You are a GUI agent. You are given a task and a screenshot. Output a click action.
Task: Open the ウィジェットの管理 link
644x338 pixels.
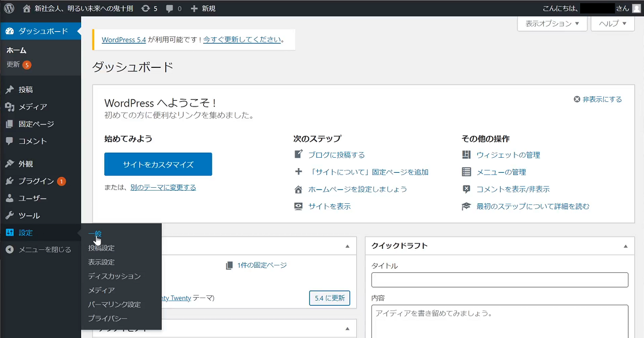tap(508, 155)
